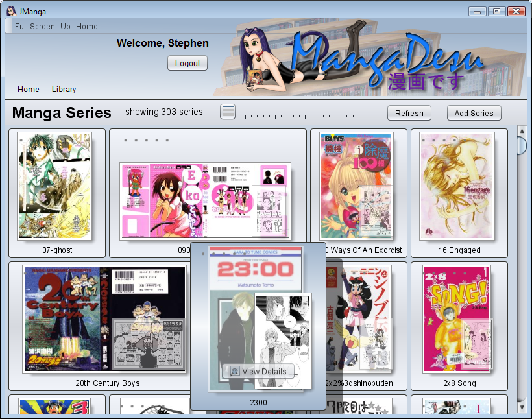532x419 pixels.
Task: Open View Details for 2300
Action: click(258, 372)
